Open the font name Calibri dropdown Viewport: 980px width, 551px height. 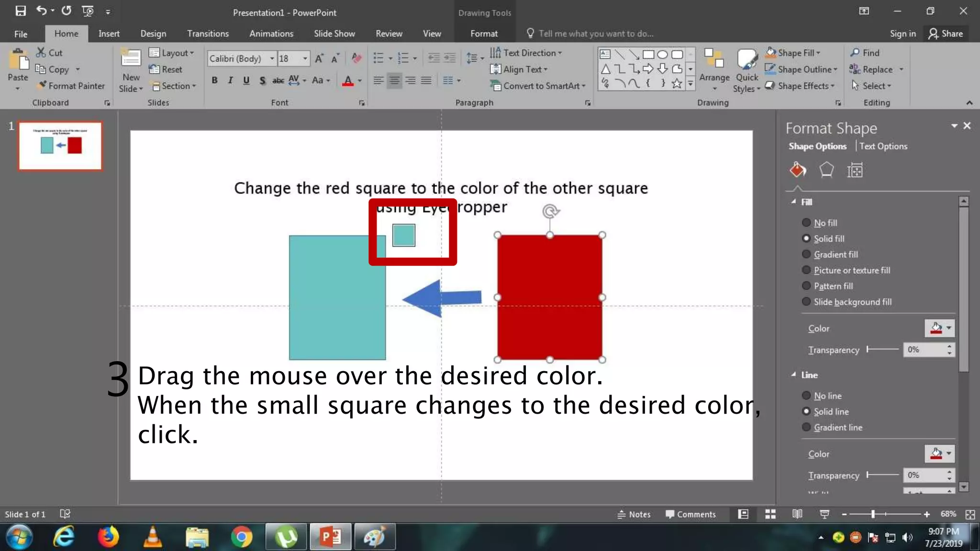coord(272,58)
